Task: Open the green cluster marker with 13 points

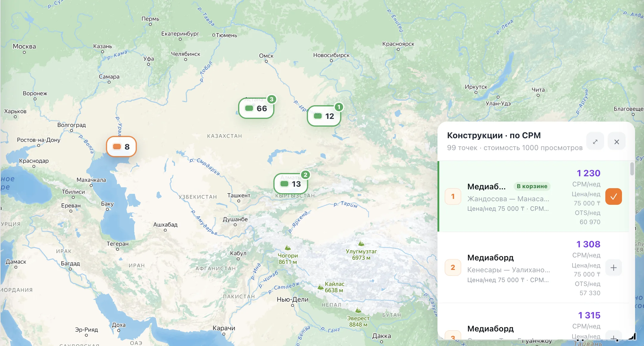Action: tap(290, 184)
